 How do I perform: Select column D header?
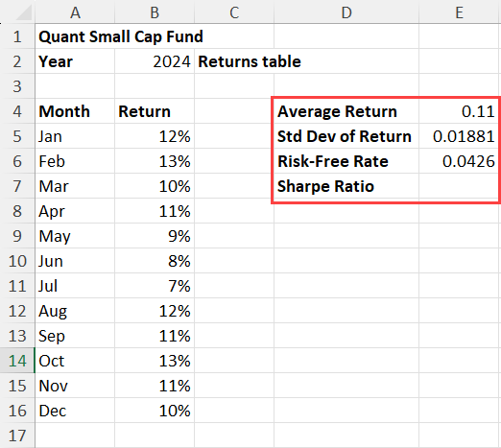point(346,12)
